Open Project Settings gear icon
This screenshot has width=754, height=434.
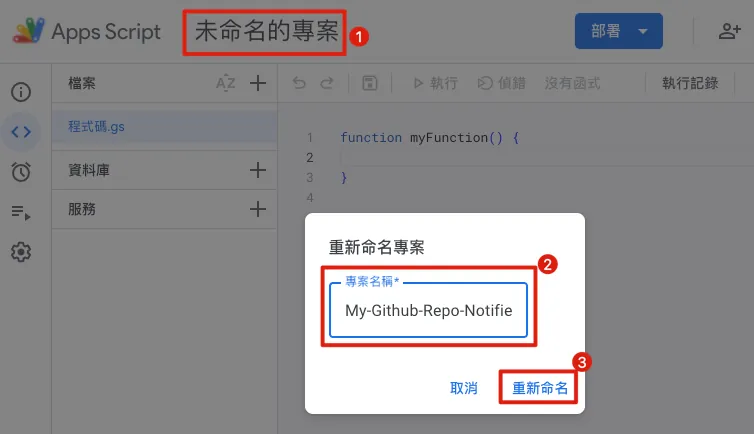point(21,252)
